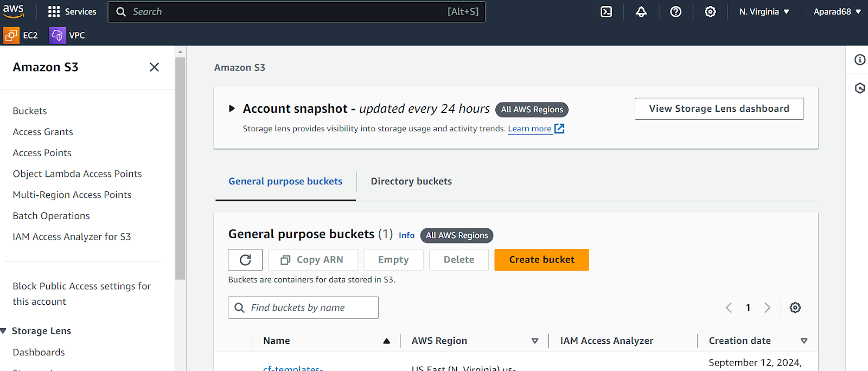Click the side navigation scrollbar thumb

pyautogui.click(x=180, y=168)
